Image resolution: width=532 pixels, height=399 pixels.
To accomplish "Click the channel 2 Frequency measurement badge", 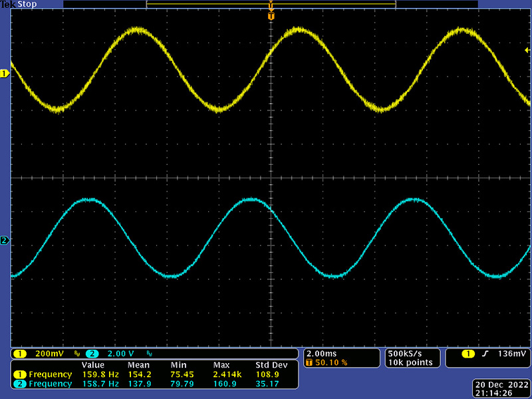I will [x=20, y=384].
